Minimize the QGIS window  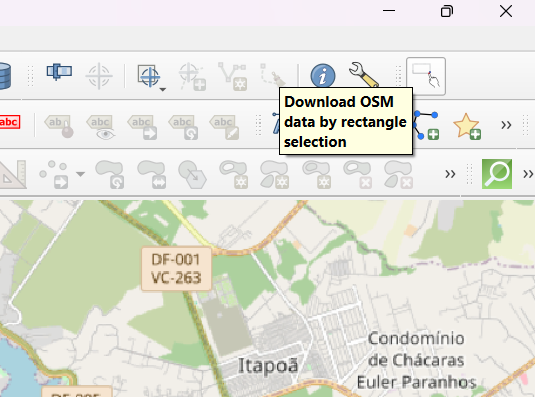point(389,11)
